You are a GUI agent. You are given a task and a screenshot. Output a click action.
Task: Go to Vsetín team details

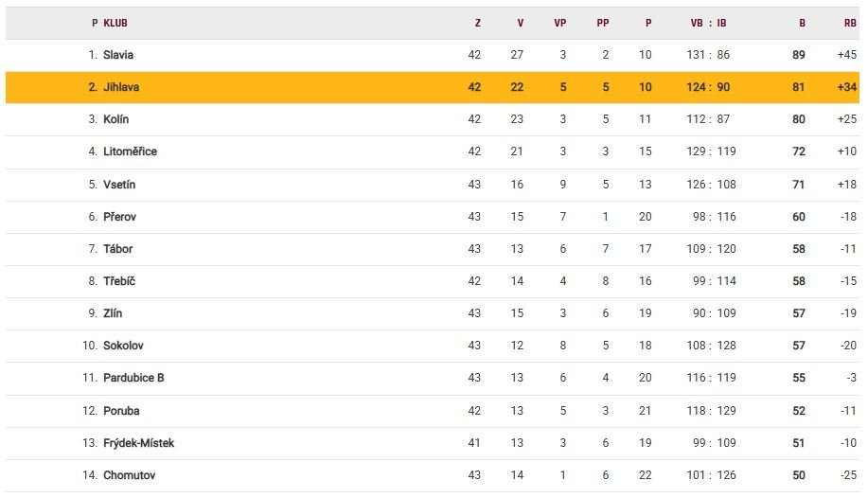tap(119, 185)
